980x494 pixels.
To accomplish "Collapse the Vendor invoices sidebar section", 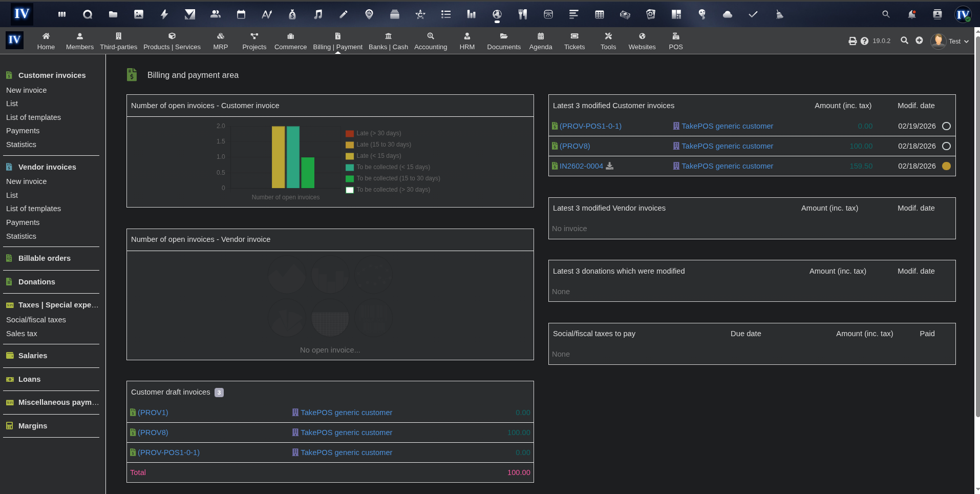I will pyautogui.click(x=47, y=167).
